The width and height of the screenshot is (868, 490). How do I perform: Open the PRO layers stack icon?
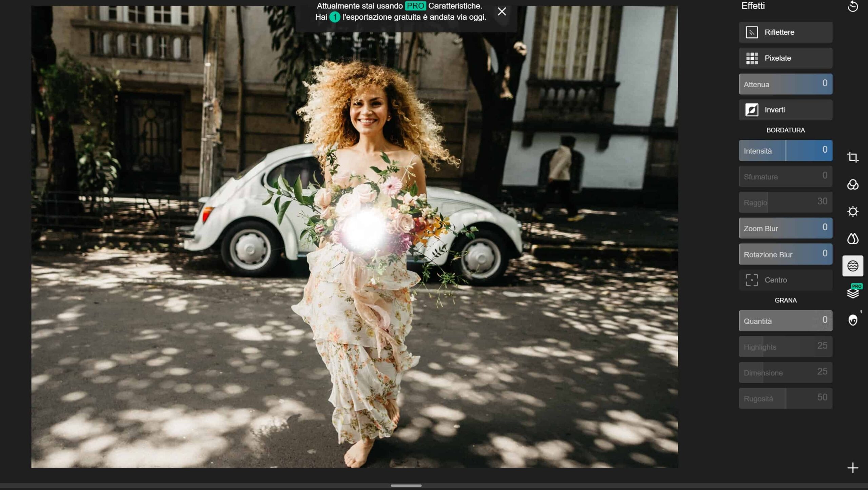853,292
